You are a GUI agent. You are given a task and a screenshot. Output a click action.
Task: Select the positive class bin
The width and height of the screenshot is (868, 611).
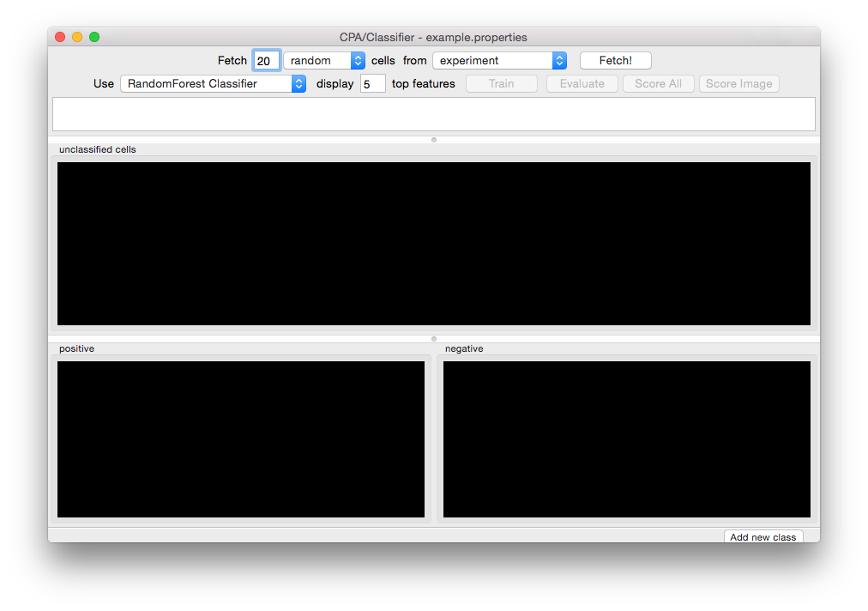pyautogui.click(x=241, y=439)
